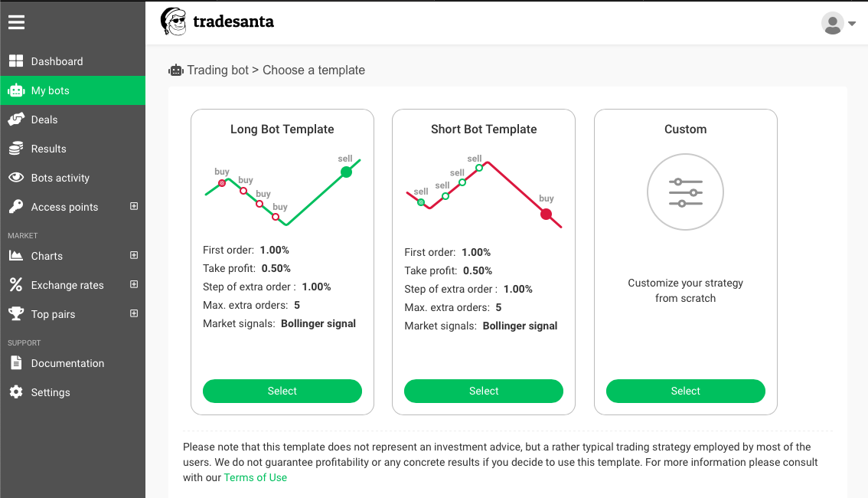Viewport: 868px width, 498px height.
Task: Click the Settings gear icon
Action: coord(16,392)
